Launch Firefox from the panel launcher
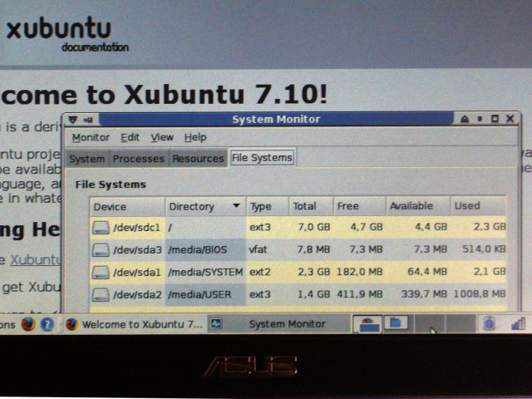The image size is (532, 399). pos(28,324)
